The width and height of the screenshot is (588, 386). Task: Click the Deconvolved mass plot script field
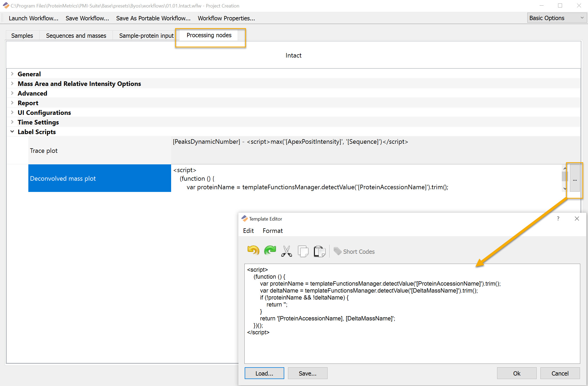pos(366,178)
